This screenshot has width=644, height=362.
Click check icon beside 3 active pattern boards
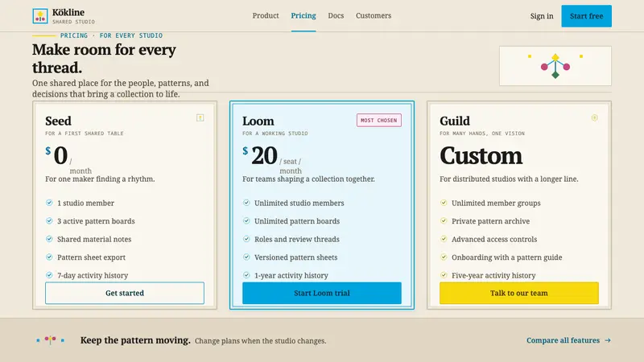(49, 220)
